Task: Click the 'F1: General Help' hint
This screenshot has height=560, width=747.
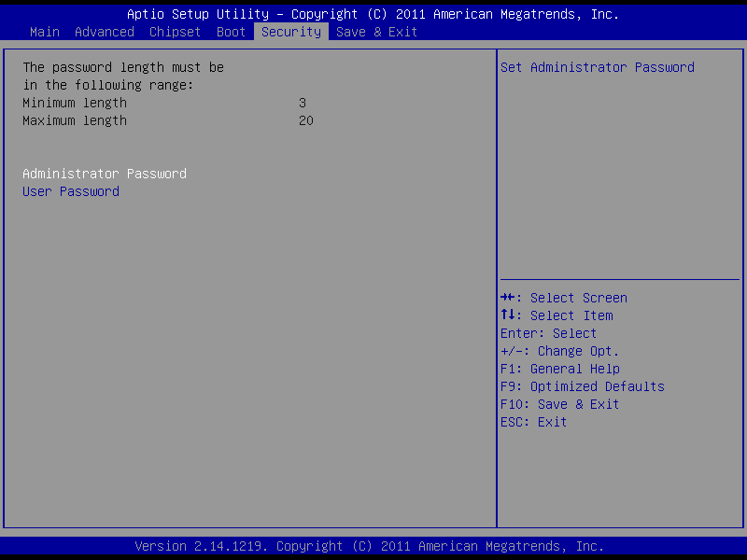Action: click(560, 369)
